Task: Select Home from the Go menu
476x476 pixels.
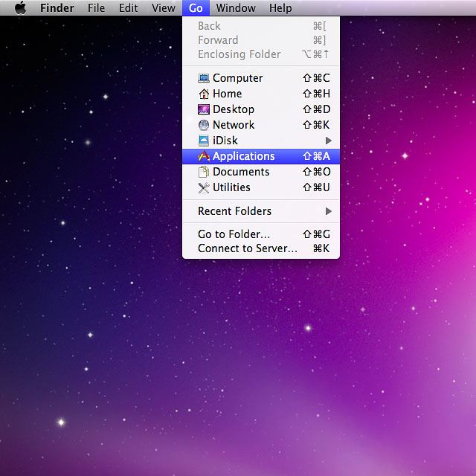Action: 261,94
